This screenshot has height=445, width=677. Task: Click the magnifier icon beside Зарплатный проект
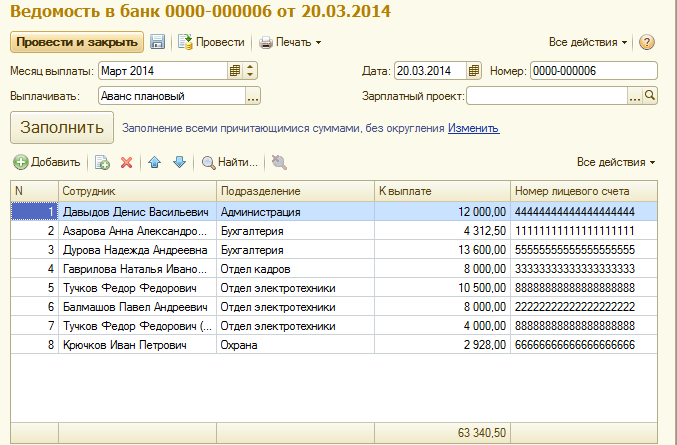(649, 96)
